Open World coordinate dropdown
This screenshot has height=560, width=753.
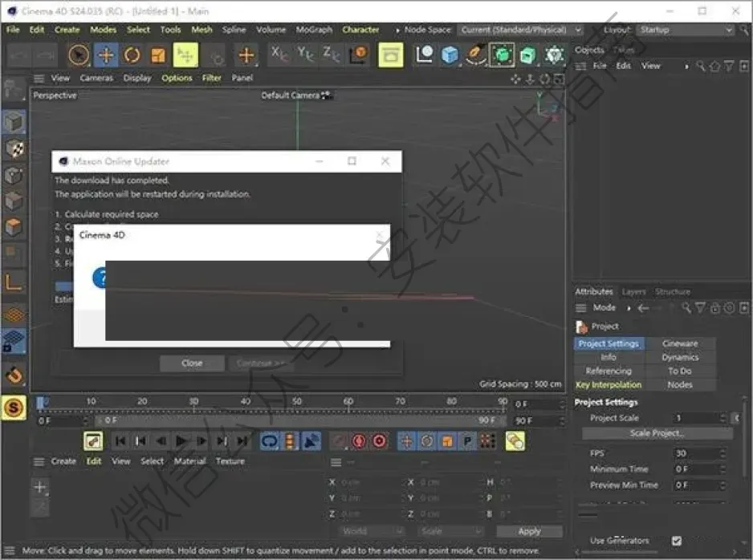[372, 531]
